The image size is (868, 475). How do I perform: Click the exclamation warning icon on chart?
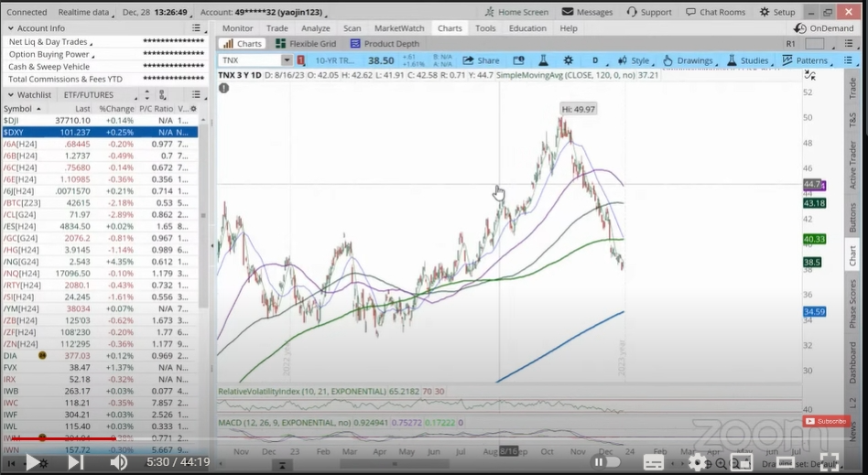[223, 88]
